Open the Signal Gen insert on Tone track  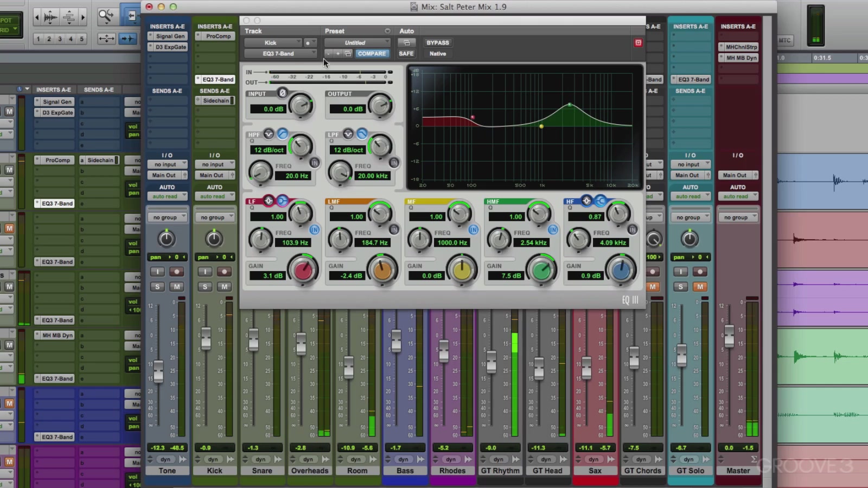(167, 36)
